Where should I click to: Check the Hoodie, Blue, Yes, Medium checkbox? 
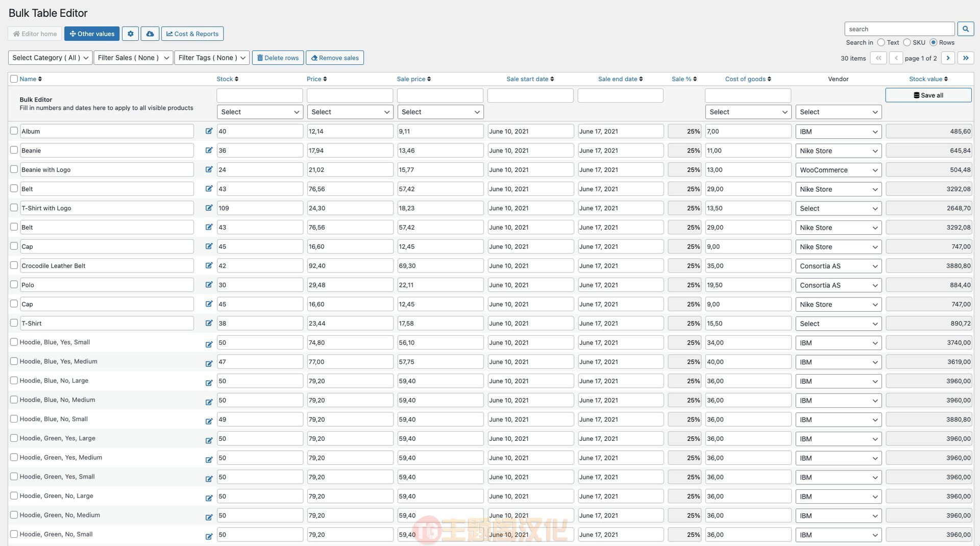(14, 361)
